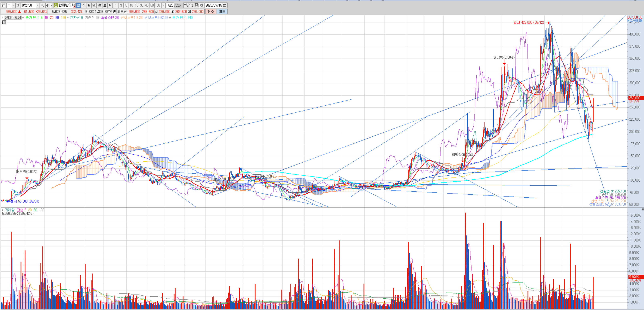The width and height of the screenshot is (644, 310).
Task: Open the interval 60 dropdown arrow
Action: click(164, 5)
